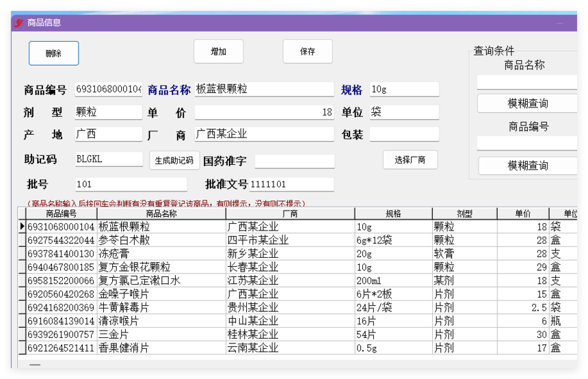Click the 剂型 column header in the table
Viewport: 588px width, 379px height.
(x=465, y=213)
